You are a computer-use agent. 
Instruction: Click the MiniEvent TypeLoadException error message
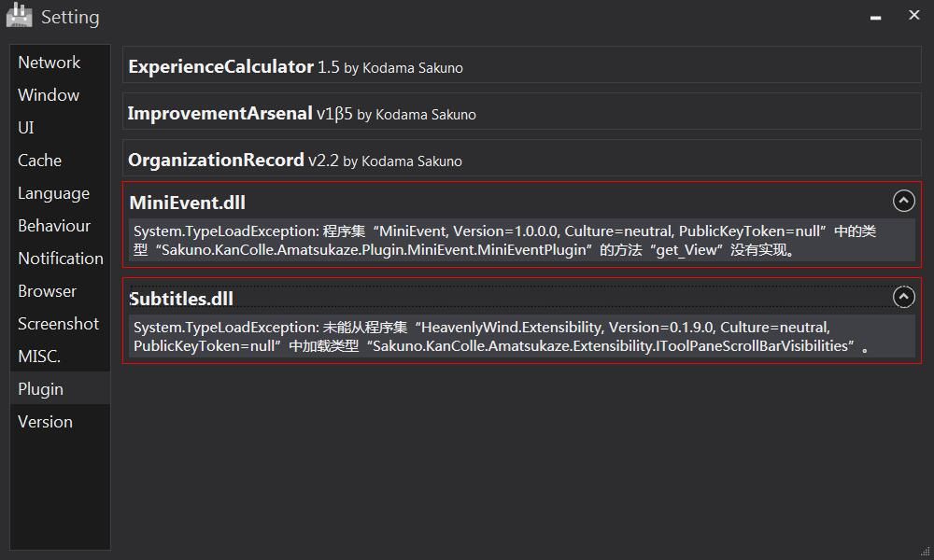[522, 241]
